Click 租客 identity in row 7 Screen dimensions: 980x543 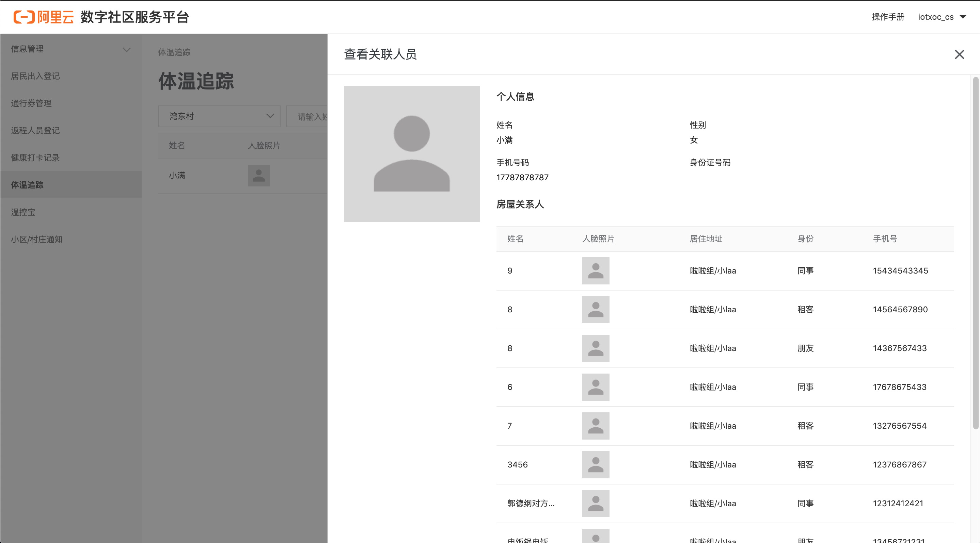point(805,426)
